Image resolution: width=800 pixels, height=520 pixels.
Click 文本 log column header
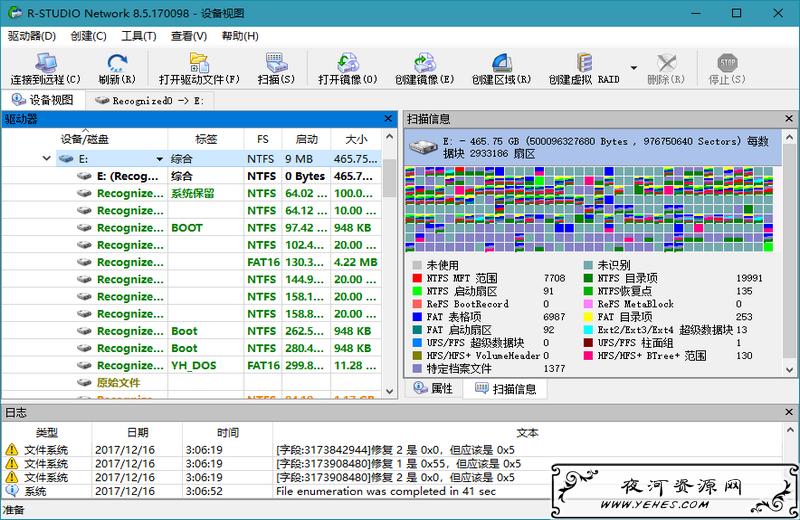click(x=527, y=433)
